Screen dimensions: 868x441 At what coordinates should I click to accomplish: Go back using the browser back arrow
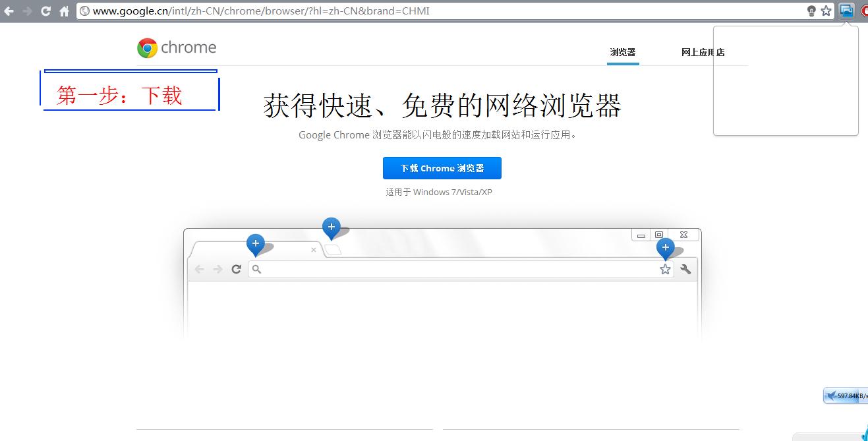(9, 11)
